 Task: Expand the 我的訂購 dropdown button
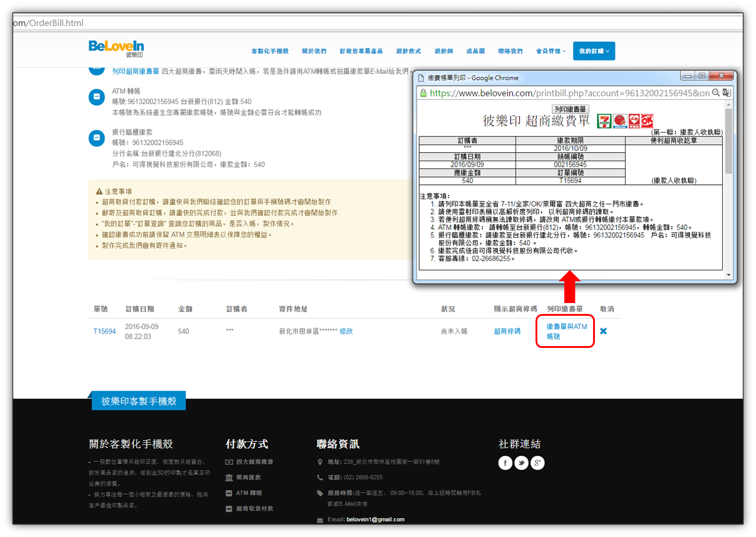(x=594, y=52)
